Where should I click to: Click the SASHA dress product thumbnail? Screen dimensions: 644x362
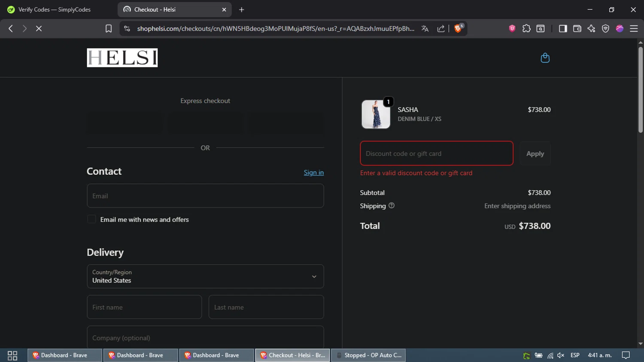(376, 114)
